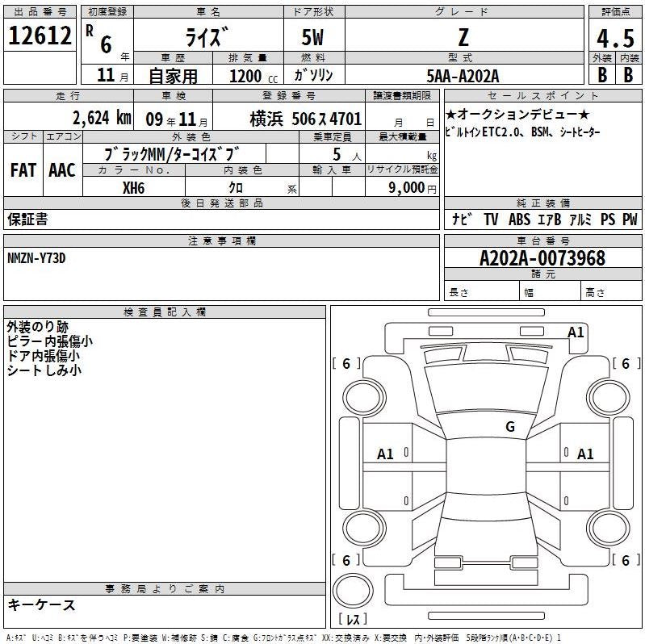The image size is (645, 644).
Task: Select the evaluation score 4.5
Action: click(x=615, y=39)
